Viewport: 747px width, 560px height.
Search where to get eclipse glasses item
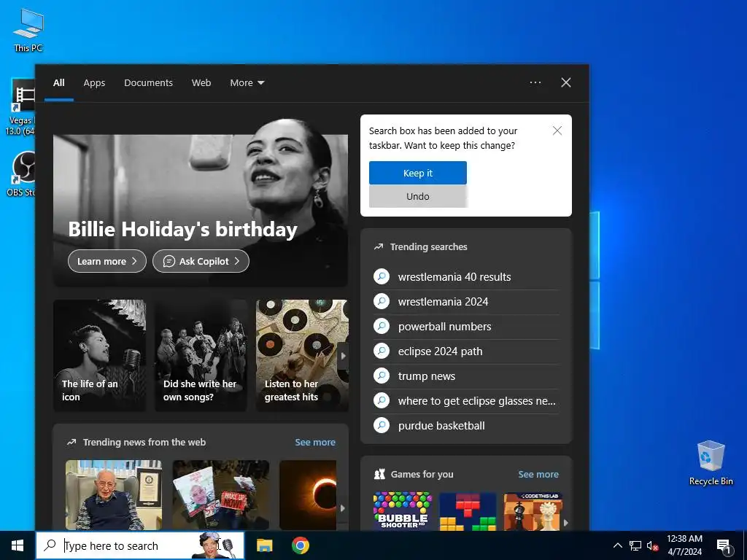click(x=466, y=400)
